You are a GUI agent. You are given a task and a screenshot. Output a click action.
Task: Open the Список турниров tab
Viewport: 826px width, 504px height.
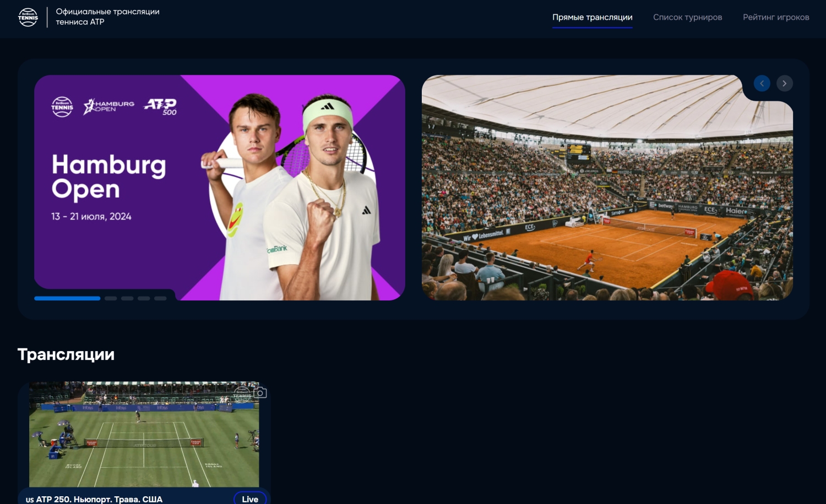[x=688, y=17]
